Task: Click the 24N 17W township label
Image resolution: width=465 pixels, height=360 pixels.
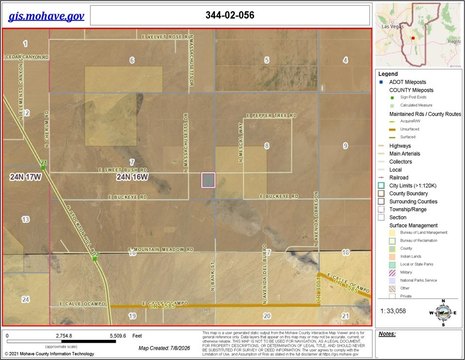Action: tap(25, 177)
